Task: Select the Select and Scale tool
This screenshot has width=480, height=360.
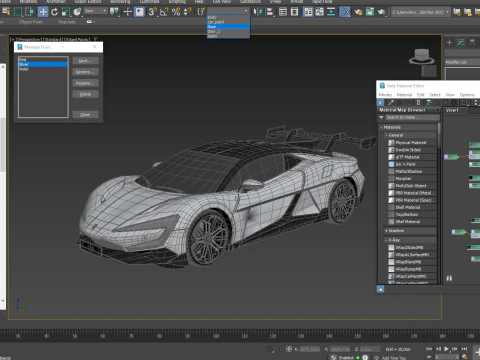Action: tap(66, 12)
